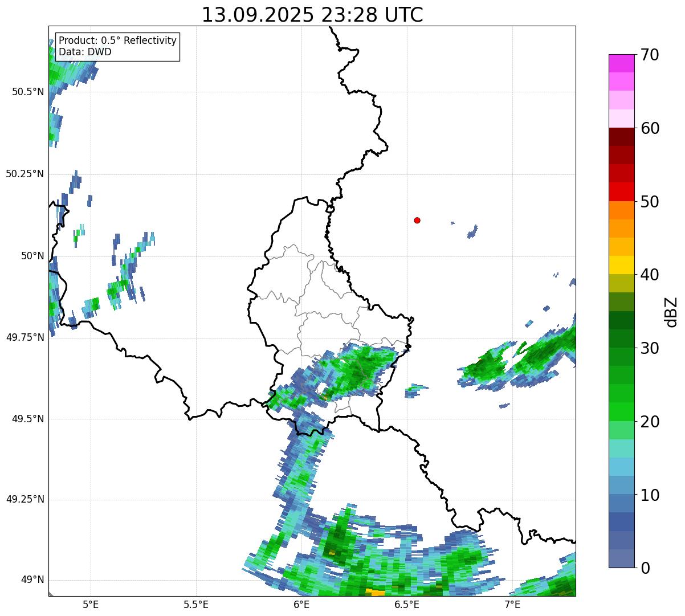685x616 pixels.
Task: Click the colorbar '30' tick label
Action: [x=650, y=348]
